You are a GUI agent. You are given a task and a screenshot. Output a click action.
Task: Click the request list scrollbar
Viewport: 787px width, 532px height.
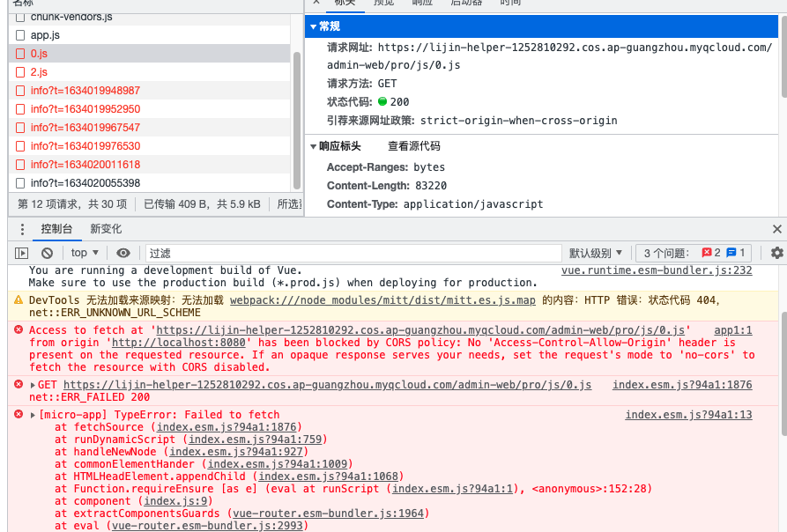(297, 121)
